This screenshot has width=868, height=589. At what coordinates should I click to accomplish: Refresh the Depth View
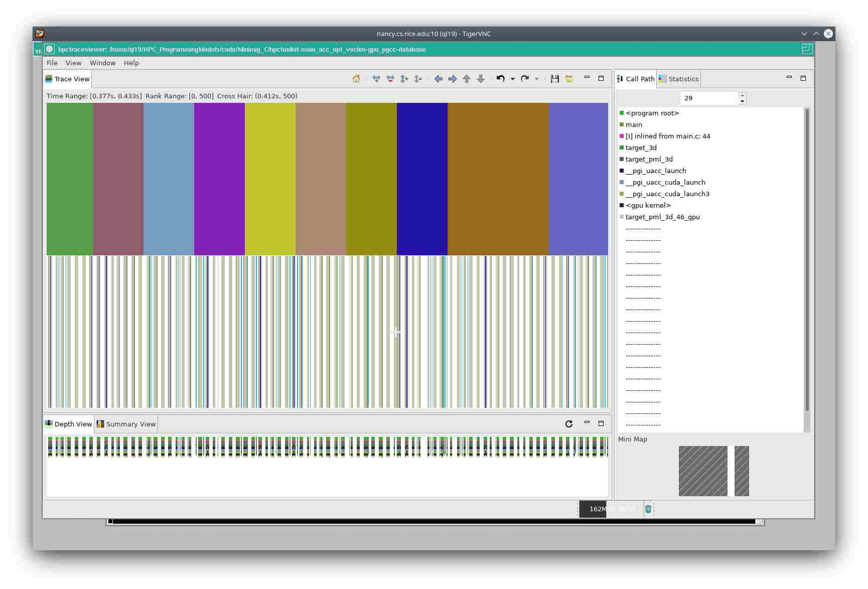569,424
